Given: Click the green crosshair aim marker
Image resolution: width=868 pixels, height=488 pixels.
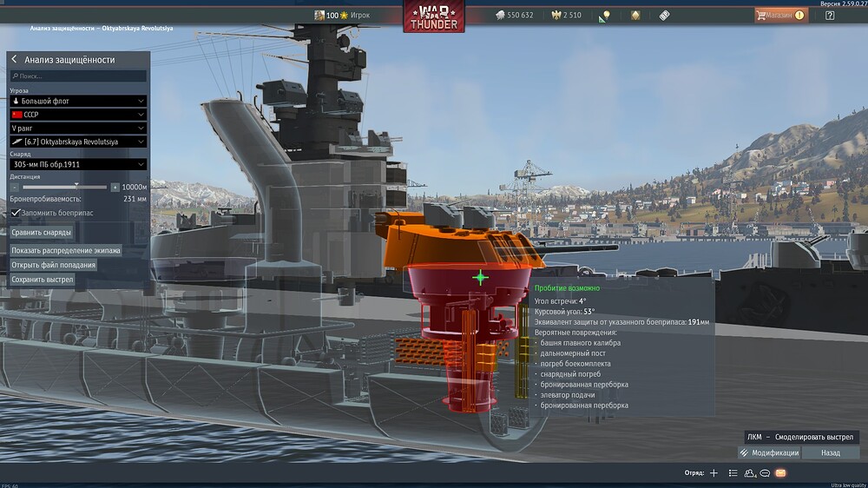Looking at the screenshot, I should [x=481, y=277].
